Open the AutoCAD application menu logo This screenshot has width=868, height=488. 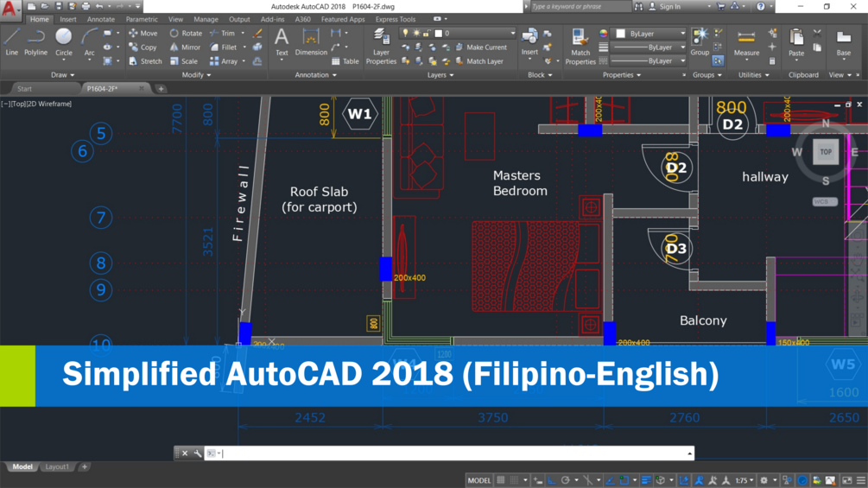[x=10, y=9]
